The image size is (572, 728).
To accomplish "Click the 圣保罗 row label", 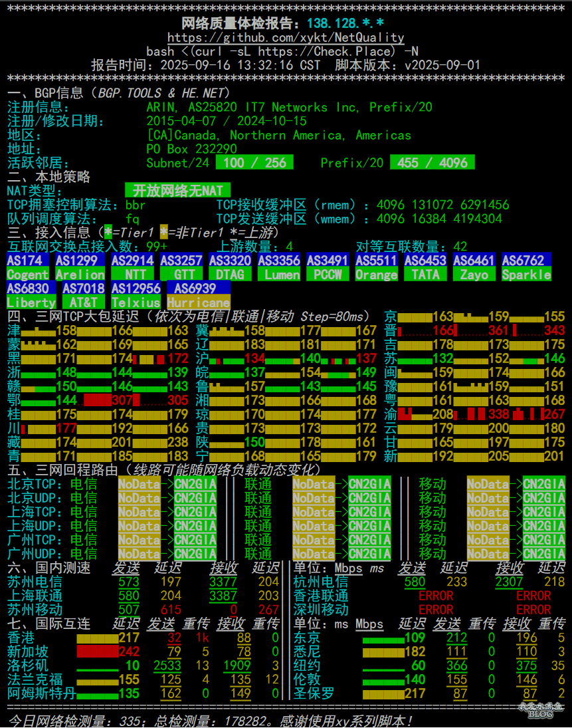I will pos(314,693).
